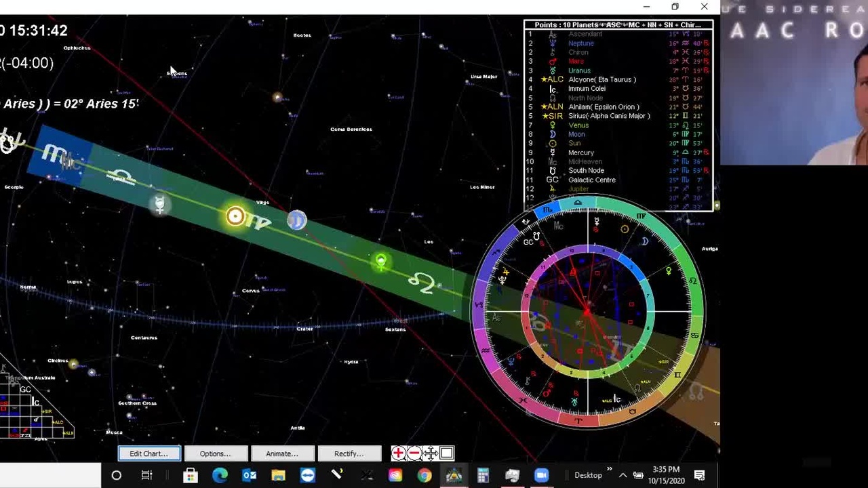Screen dimensions: 868x488
Task: Select the Moon row in the points list
Action: click(x=618, y=134)
